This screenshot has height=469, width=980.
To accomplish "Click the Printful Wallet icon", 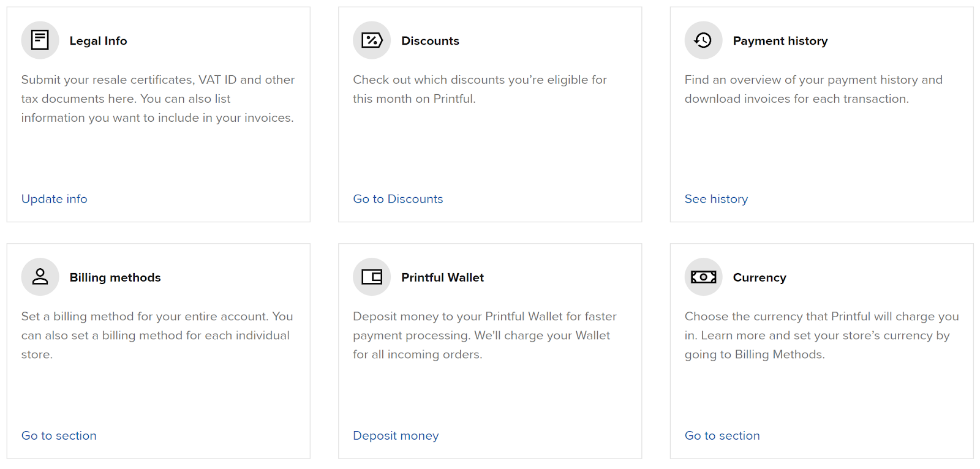I will click(372, 277).
